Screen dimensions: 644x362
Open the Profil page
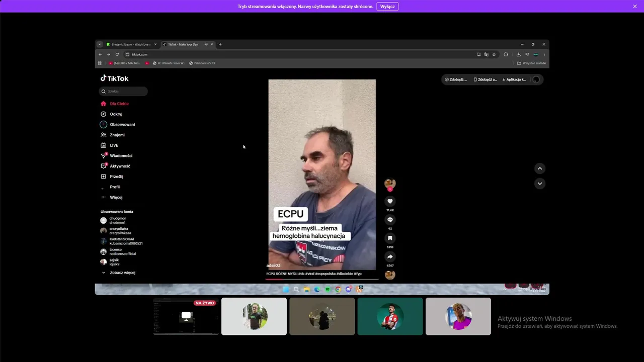[x=111, y=187]
